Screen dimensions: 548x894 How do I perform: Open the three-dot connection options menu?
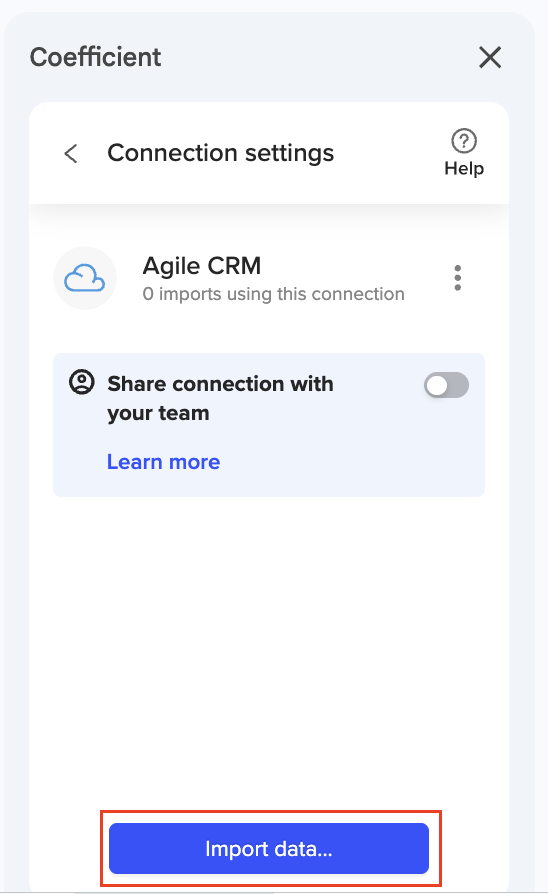click(x=457, y=278)
